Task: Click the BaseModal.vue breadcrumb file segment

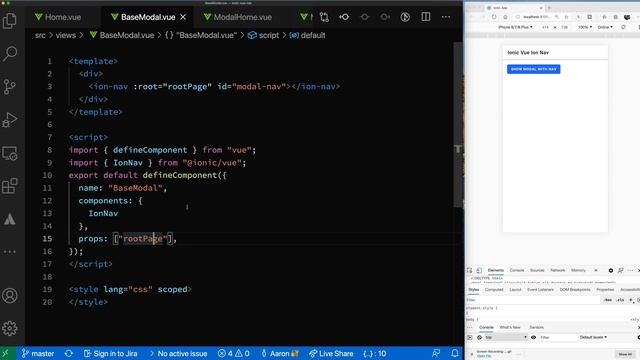Action: point(122,36)
